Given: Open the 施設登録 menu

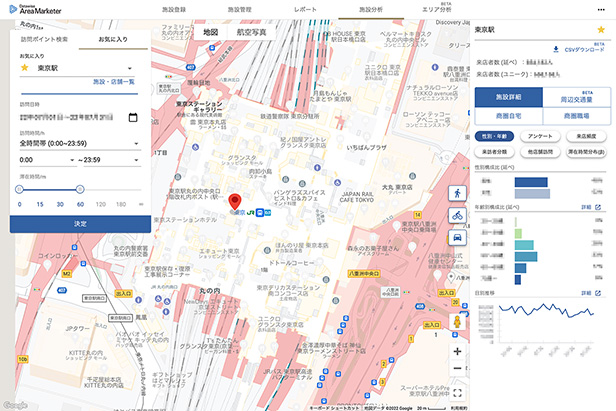Looking at the screenshot, I should (174, 9).
